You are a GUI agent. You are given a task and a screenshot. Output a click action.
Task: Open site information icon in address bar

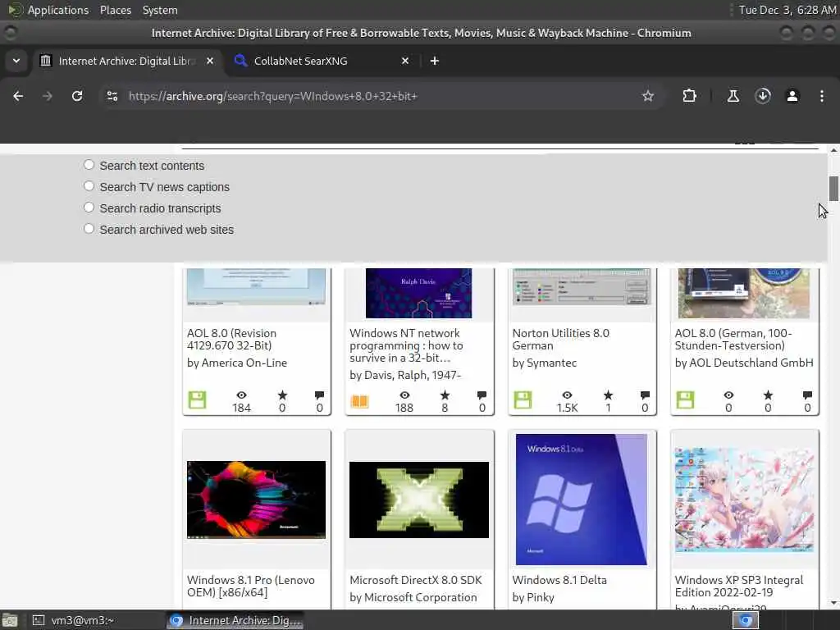[112, 96]
